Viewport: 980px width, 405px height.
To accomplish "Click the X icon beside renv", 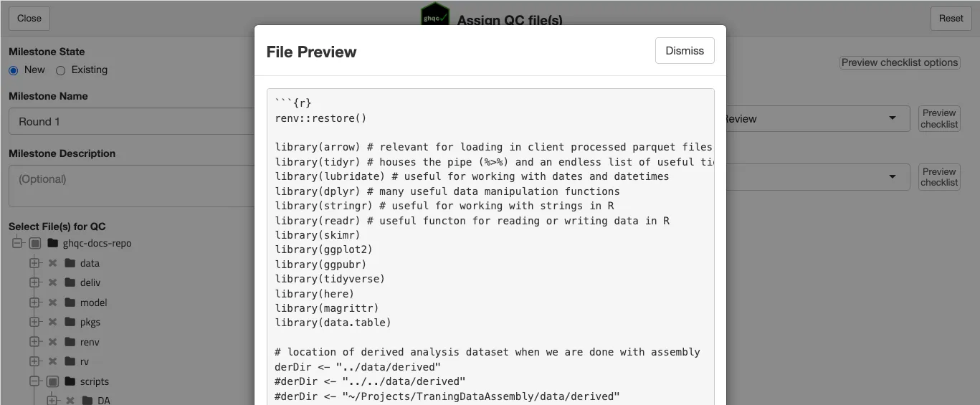I will point(52,342).
